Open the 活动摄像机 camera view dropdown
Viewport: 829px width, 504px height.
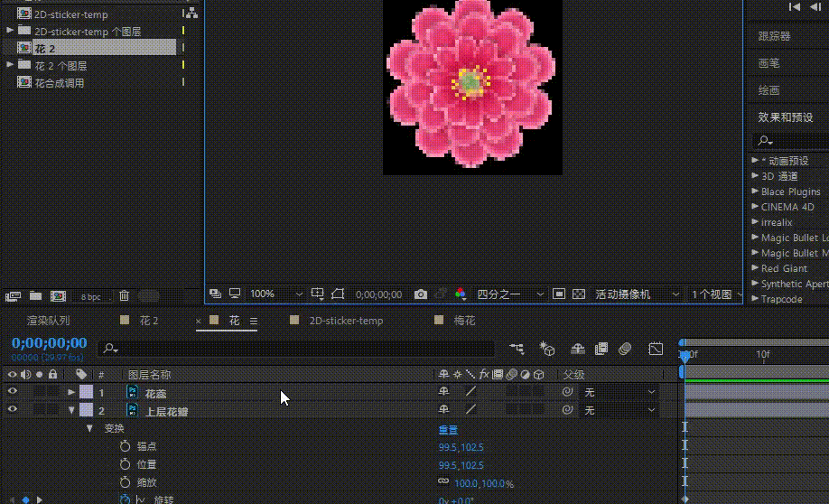click(637, 294)
